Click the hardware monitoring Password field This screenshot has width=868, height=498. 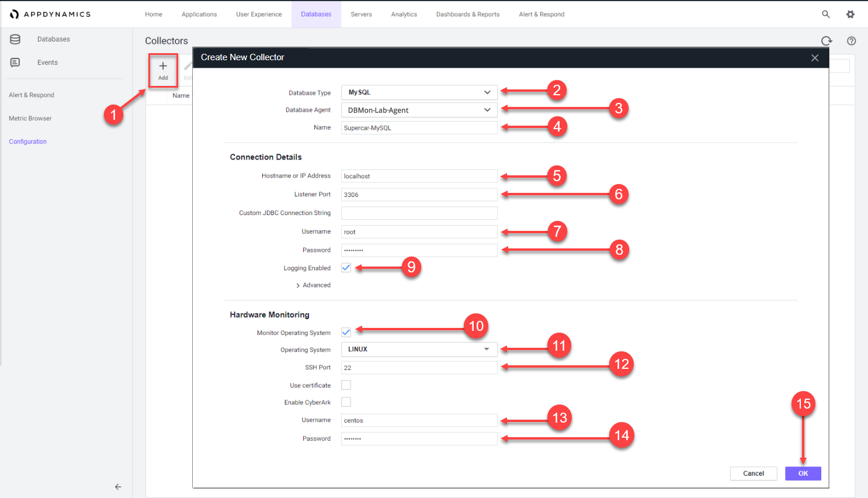pyautogui.click(x=419, y=438)
